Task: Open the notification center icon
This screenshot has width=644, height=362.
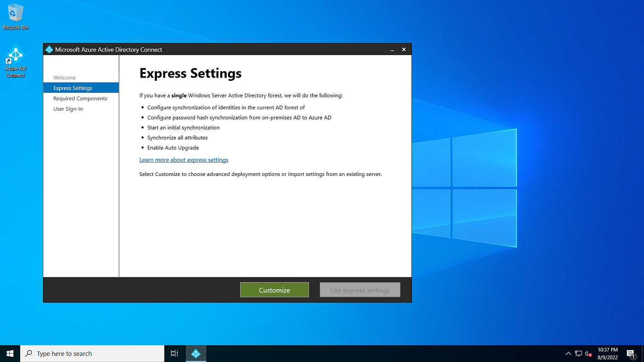Action: [x=631, y=353]
